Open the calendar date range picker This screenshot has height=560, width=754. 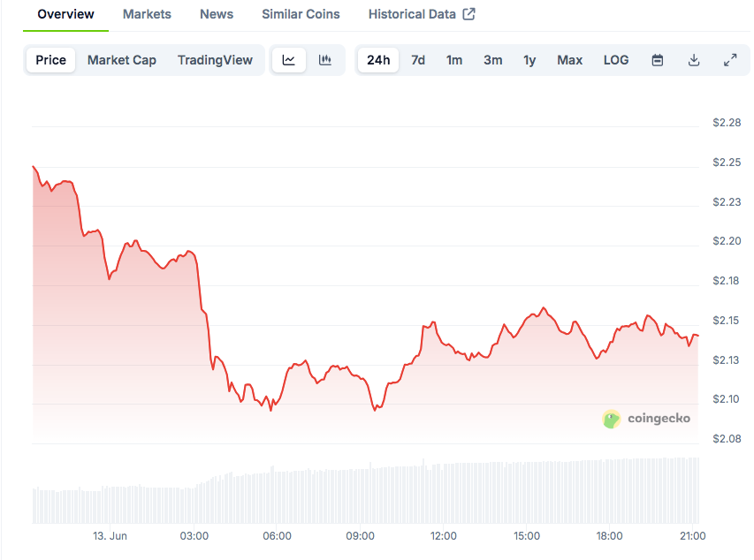(658, 60)
